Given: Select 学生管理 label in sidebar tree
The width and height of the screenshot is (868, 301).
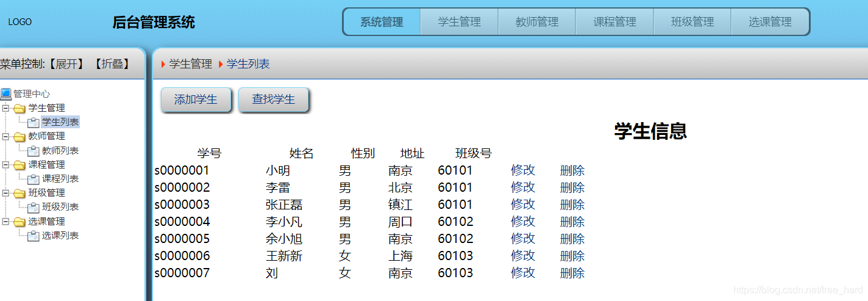Looking at the screenshot, I should click(x=47, y=108).
